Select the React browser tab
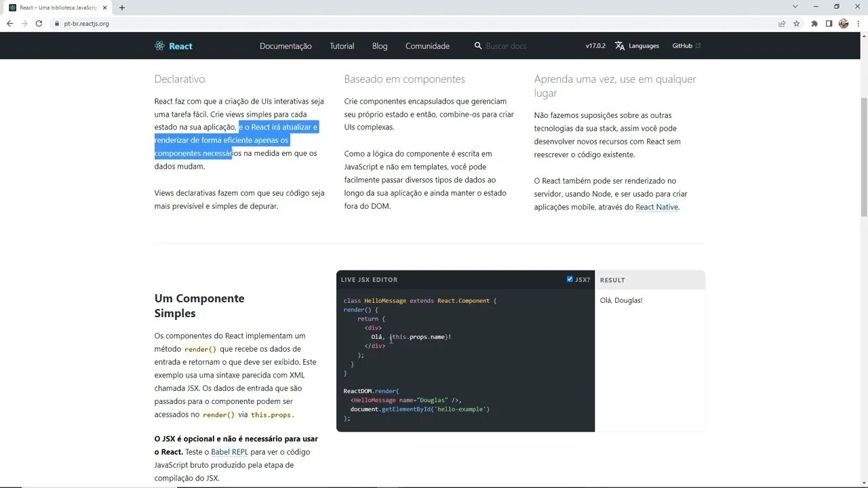 click(58, 7)
